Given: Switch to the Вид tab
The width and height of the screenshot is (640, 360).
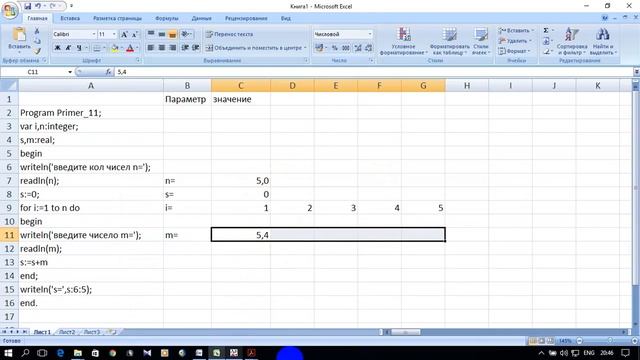Looking at the screenshot, I should coord(286,18).
